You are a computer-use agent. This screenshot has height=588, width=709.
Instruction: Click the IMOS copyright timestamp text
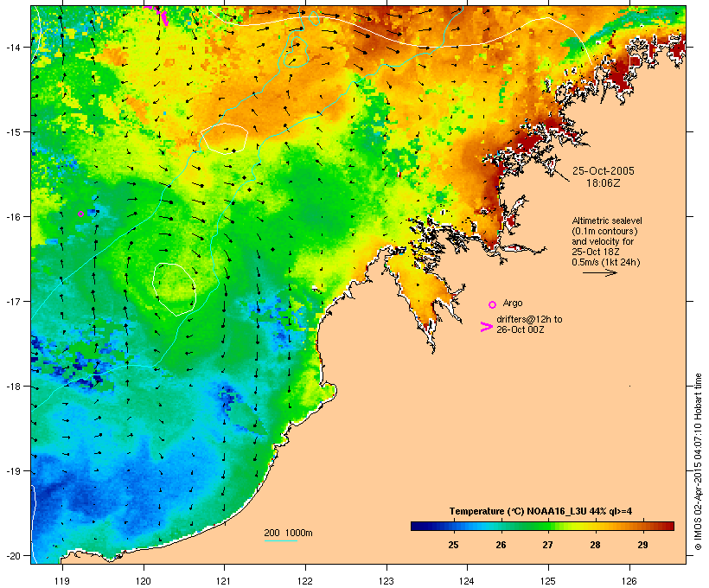tap(699, 462)
